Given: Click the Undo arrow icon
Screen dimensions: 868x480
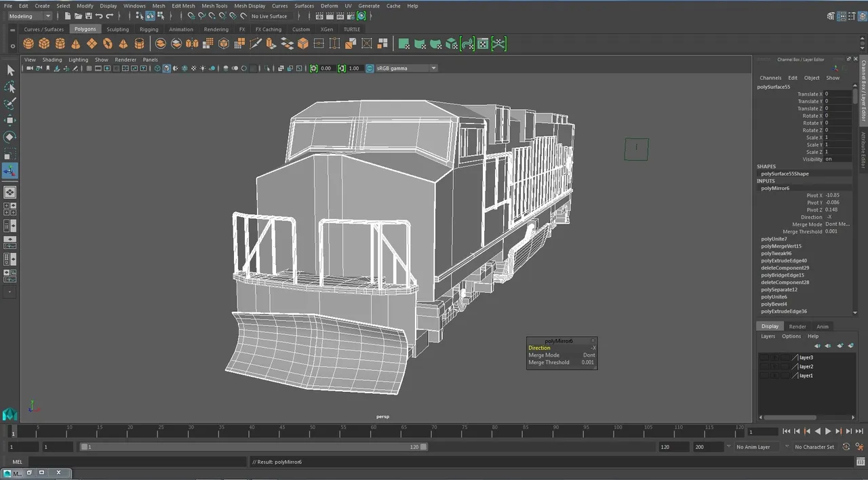Looking at the screenshot, I should click(x=99, y=16).
